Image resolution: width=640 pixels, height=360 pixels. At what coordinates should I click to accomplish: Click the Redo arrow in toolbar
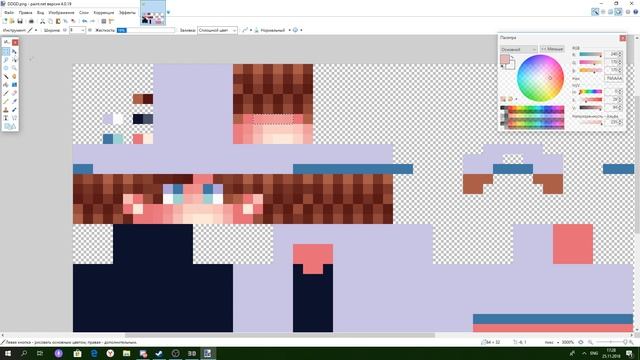click(x=92, y=21)
